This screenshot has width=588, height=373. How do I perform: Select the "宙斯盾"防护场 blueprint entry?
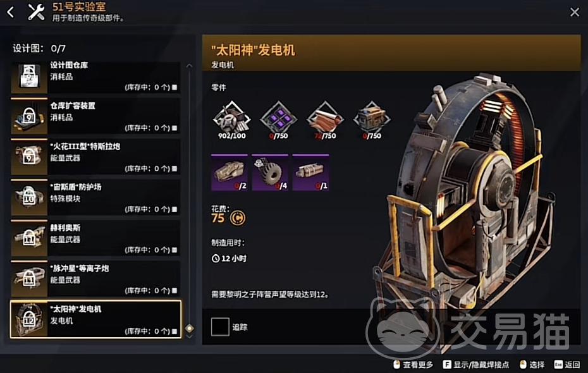(95, 197)
